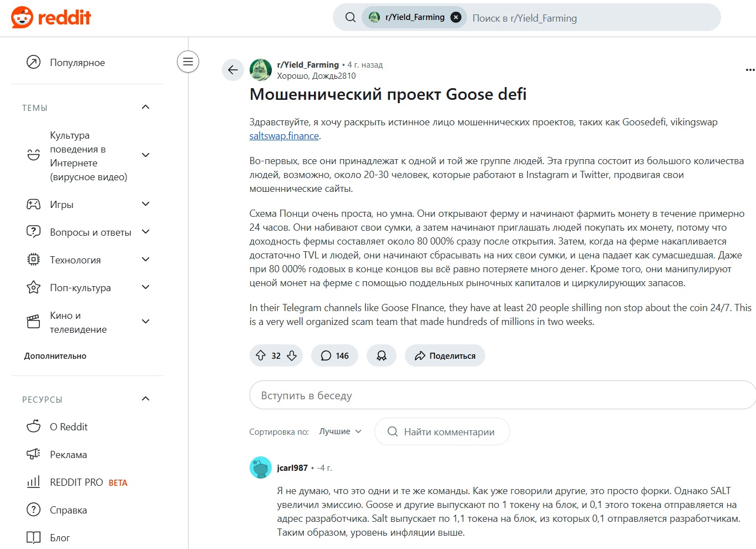Select the Игры topic
756x549 pixels.
(x=62, y=205)
